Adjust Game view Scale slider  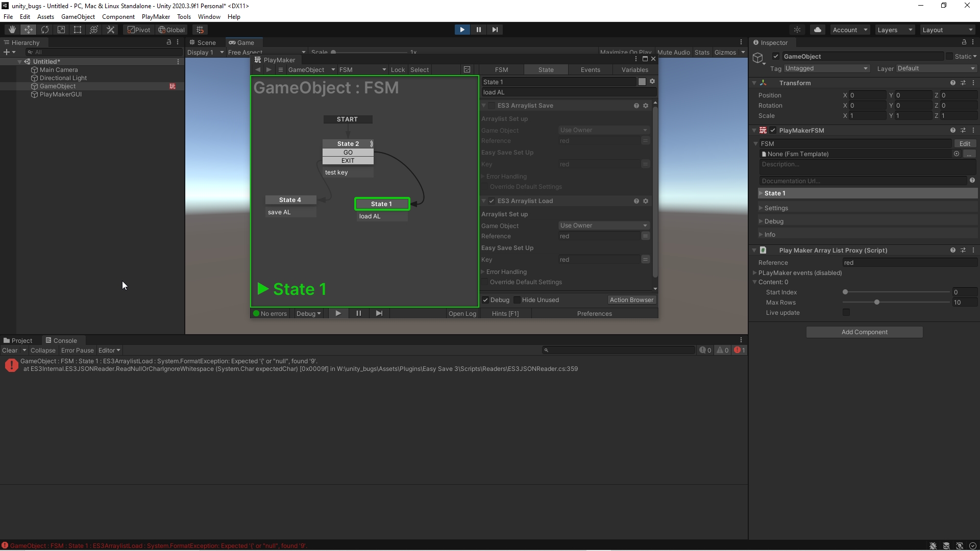pos(370,52)
